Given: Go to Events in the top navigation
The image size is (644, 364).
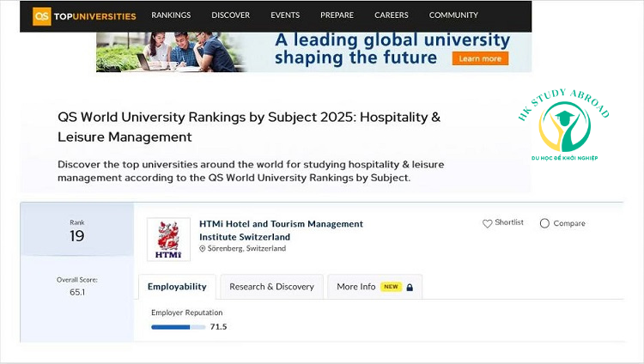Looking at the screenshot, I should [x=285, y=15].
